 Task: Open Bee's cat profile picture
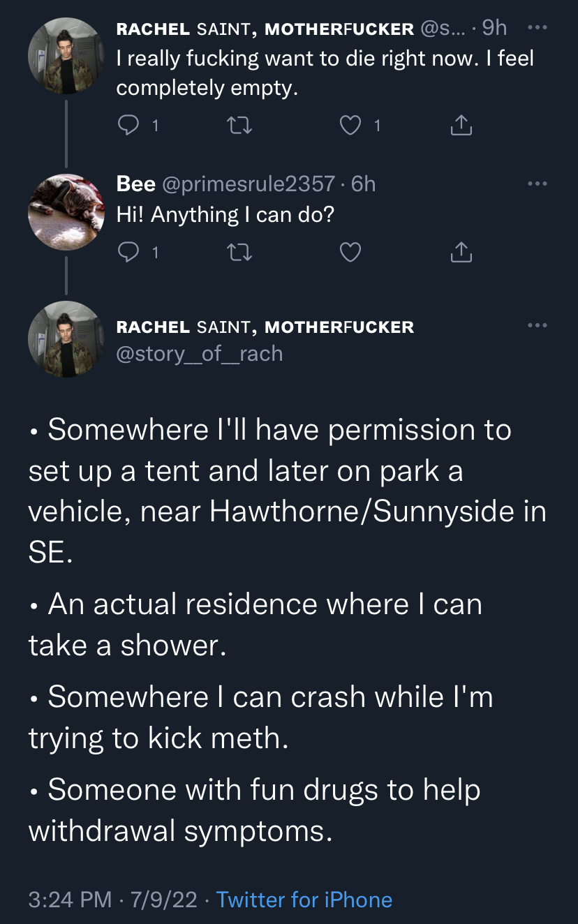pyautogui.click(x=66, y=211)
